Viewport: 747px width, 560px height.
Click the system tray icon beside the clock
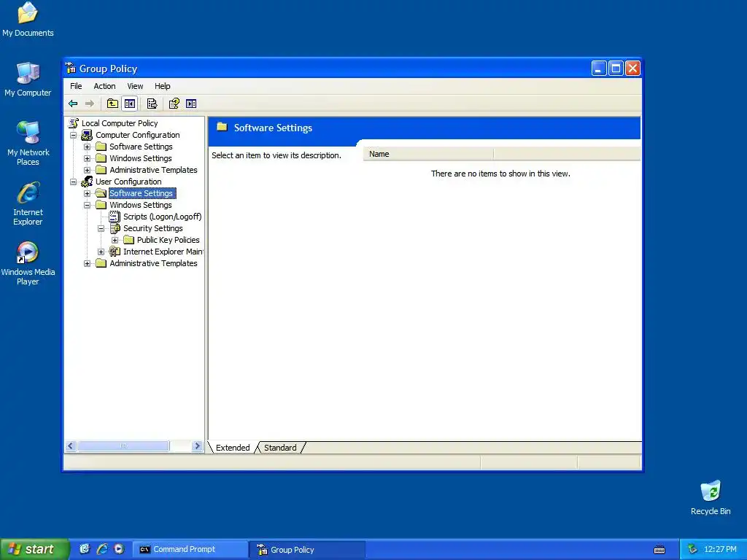tap(692, 549)
